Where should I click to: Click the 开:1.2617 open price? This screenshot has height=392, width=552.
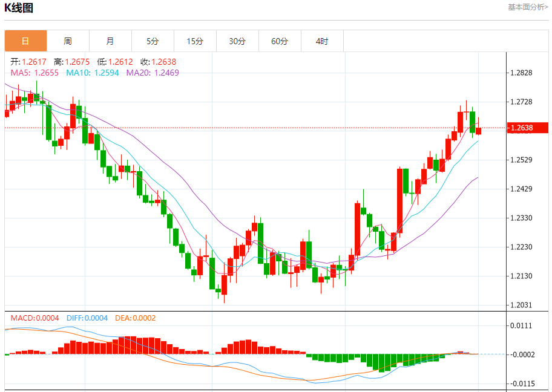coord(28,62)
